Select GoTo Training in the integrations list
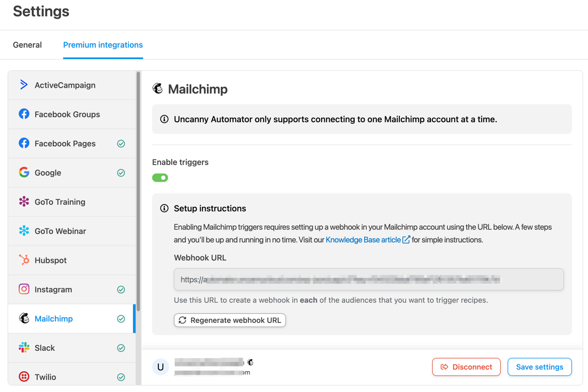 pyautogui.click(x=72, y=202)
